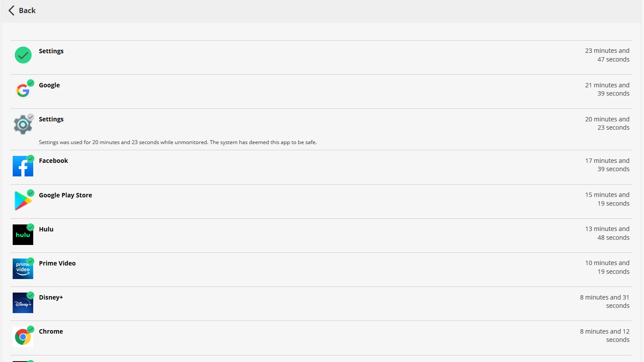This screenshot has height=362, width=644.
Task: Click the 20 minutes and 23 seconds duration
Action: pos(607,123)
